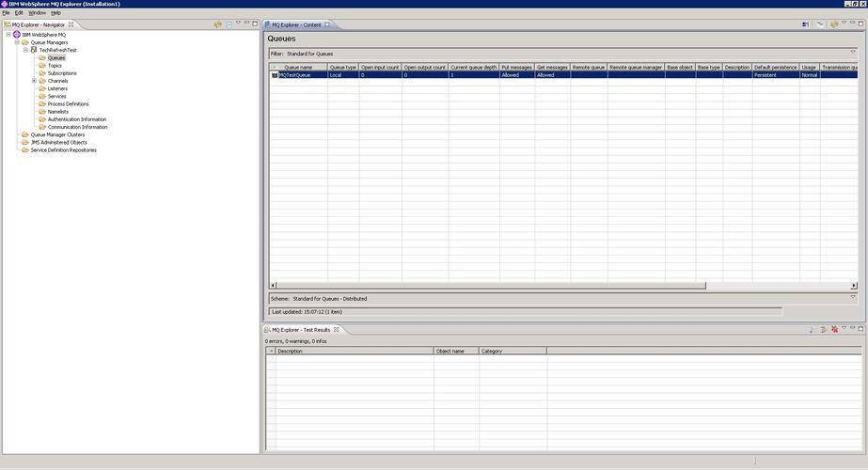The image size is (868, 470).
Task: Click the Navigator link/sync toolbar icon
Action: point(218,24)
